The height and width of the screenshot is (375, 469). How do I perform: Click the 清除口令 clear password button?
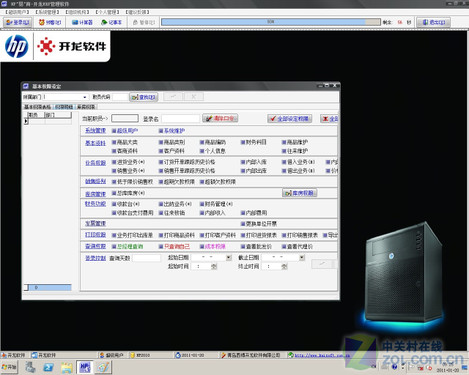point(220,118)
